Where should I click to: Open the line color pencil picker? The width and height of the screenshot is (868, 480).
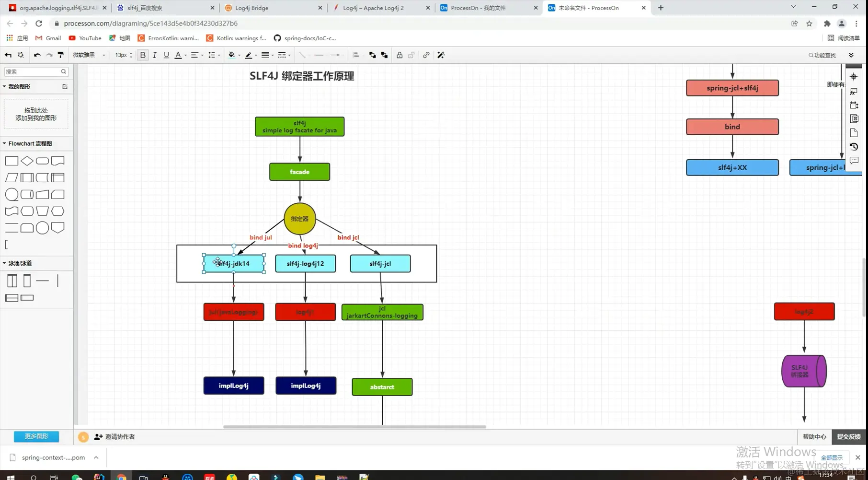251,55
